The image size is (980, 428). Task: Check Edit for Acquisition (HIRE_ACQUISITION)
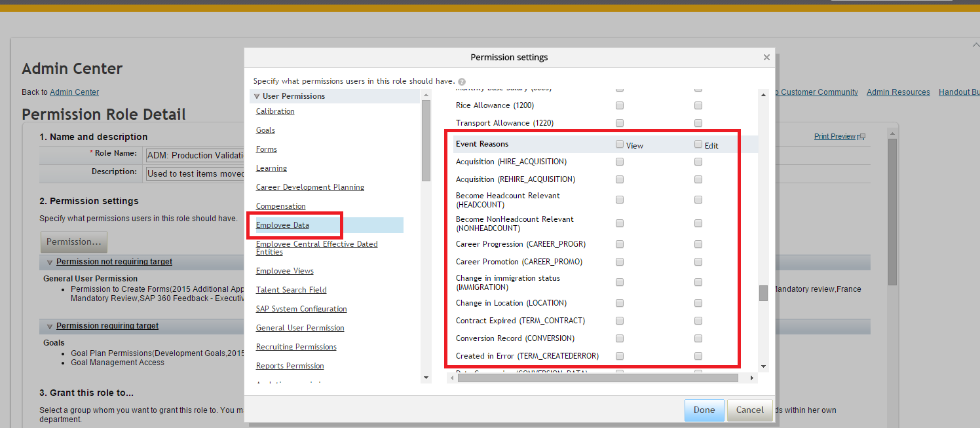pyautogui.click(x=698, y=162)
